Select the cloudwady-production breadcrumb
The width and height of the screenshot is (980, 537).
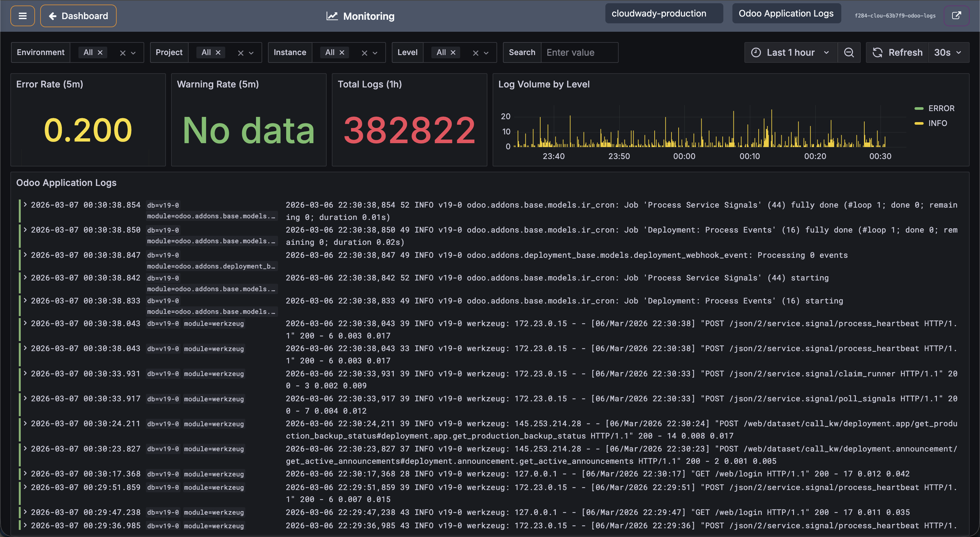[x=664, y=13]
